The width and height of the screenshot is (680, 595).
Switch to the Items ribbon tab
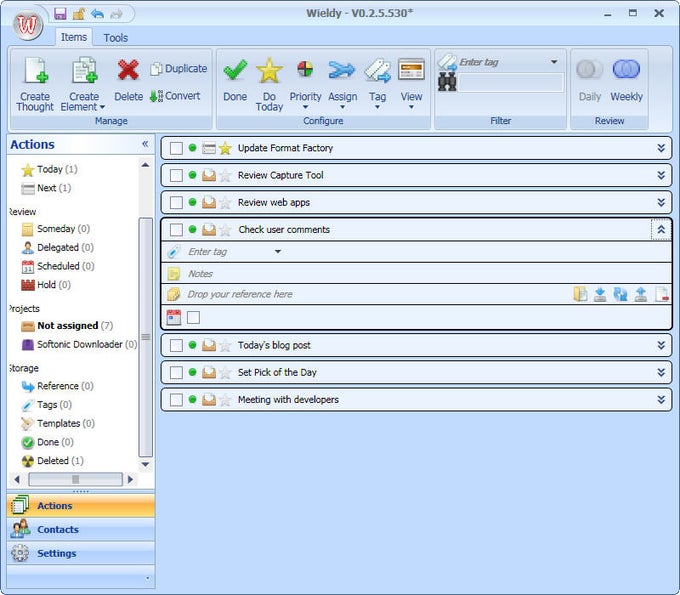click(x=74, y=37)
